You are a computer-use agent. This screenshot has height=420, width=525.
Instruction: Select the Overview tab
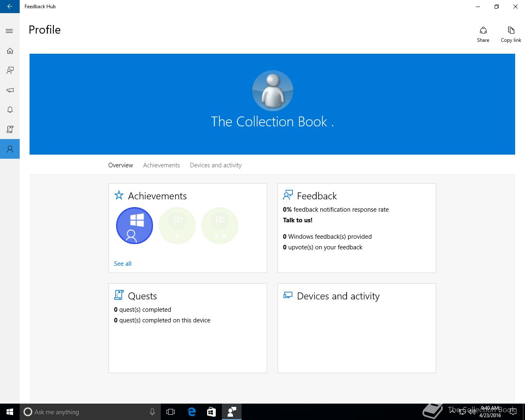pos(121,165)
